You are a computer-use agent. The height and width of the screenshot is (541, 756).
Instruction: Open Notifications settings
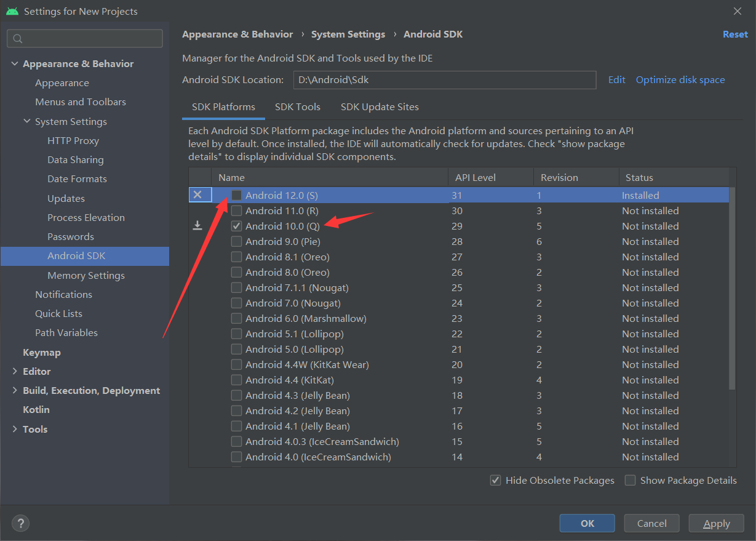63,294
